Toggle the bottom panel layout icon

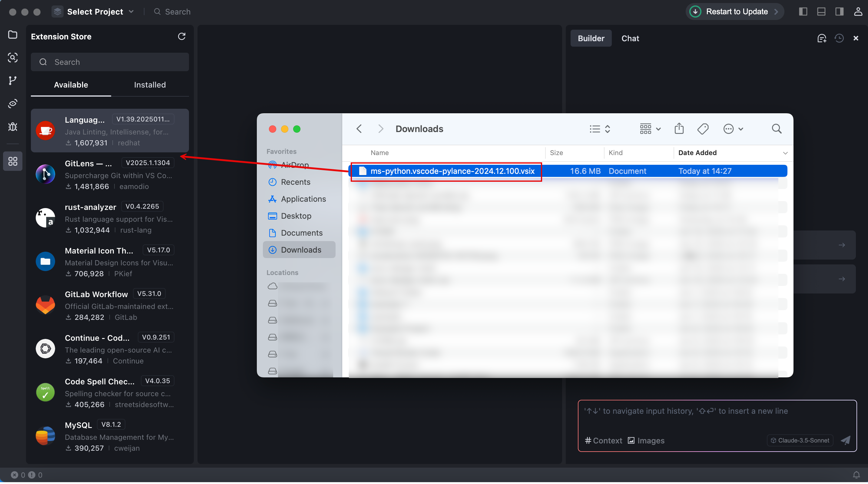point(821,12)
